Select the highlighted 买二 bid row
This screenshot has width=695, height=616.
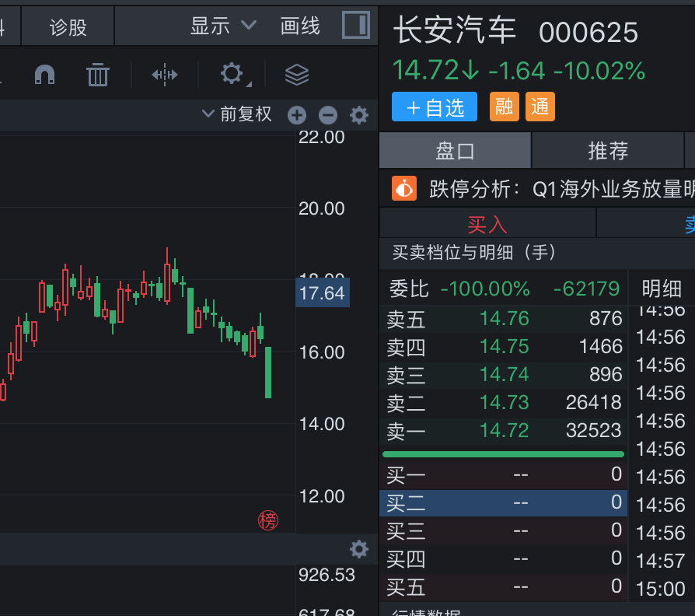[x=504, y=503]
